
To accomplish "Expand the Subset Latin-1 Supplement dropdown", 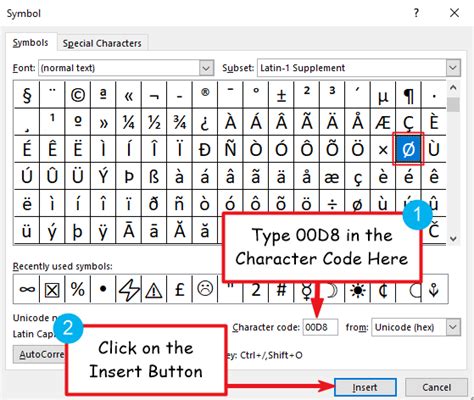I will click(x=453, y=68).
